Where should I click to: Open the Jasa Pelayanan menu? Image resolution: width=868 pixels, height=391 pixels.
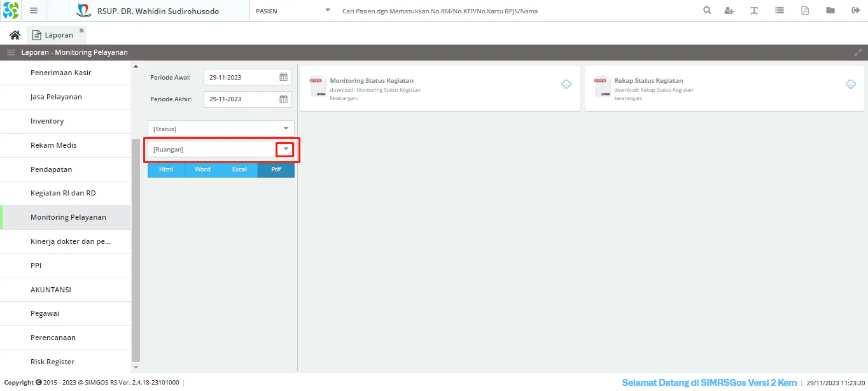(x=66, y=97)
